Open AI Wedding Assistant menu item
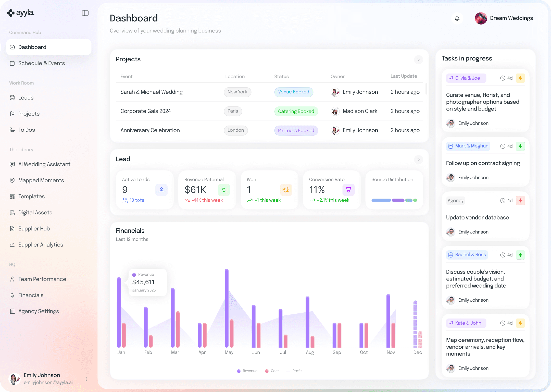 click(x=44, y=164)
